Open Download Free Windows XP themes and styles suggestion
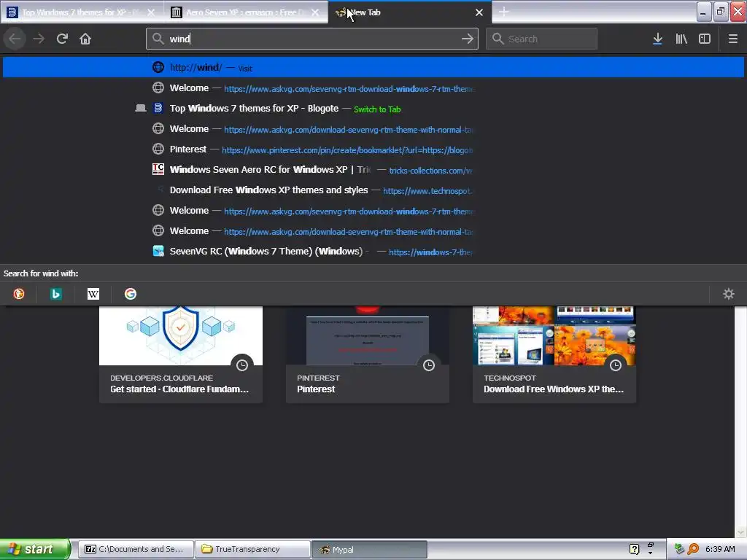The height and width of the screenshot is (560, 747). 373,190
